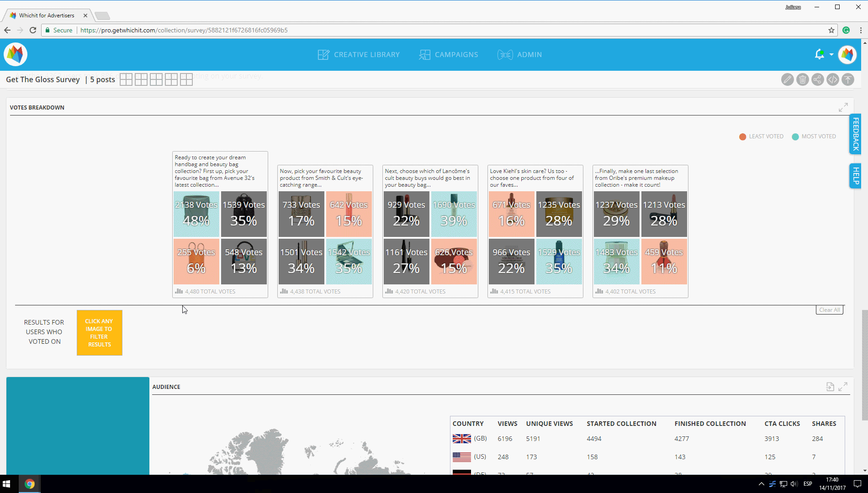Click the yellow filter results box
This screenshot has height=493, width=868.
tap(100, 333)
